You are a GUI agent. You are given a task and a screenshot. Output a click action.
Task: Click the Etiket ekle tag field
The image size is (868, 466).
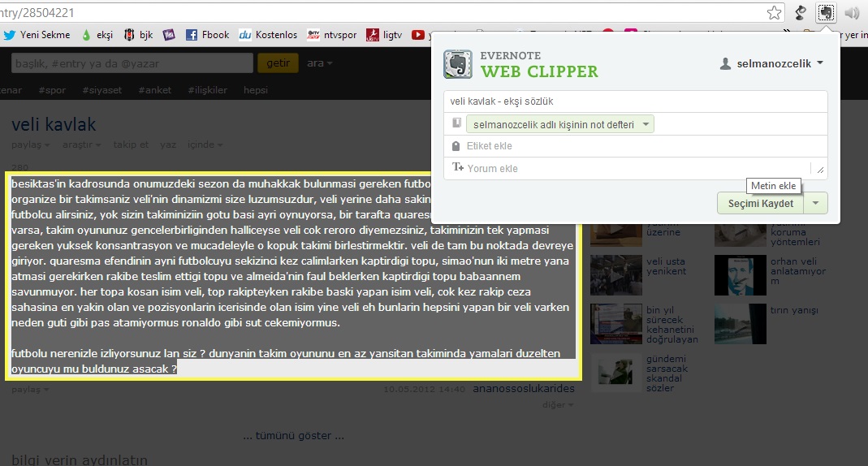tap(636, 146)
